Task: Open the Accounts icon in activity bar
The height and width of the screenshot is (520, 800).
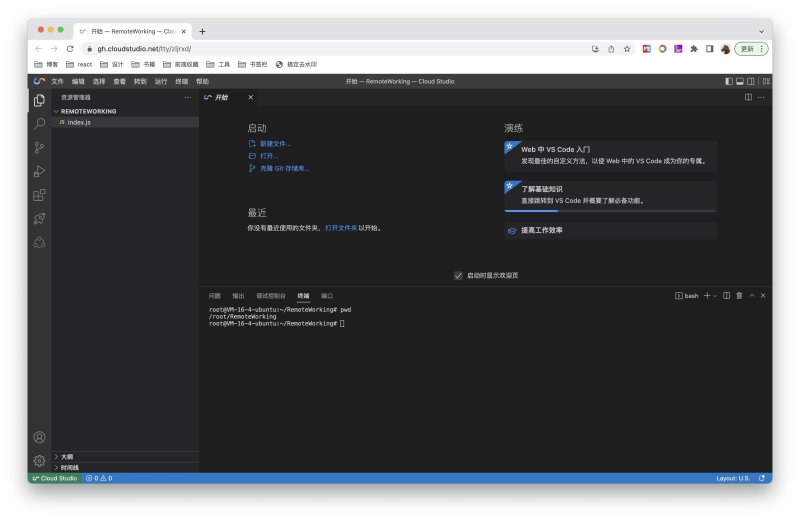Action: point(39,437)
